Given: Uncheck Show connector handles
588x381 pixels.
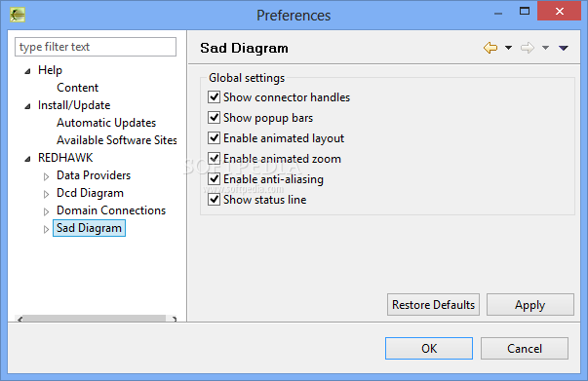Looking at the screenshot, I should coord(214,97).
